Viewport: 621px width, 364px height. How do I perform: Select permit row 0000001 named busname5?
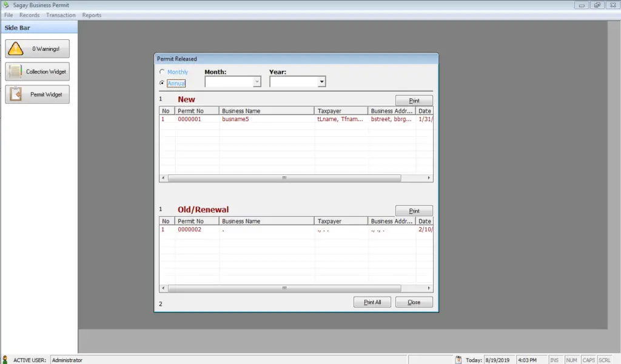[x=243, y=119]
